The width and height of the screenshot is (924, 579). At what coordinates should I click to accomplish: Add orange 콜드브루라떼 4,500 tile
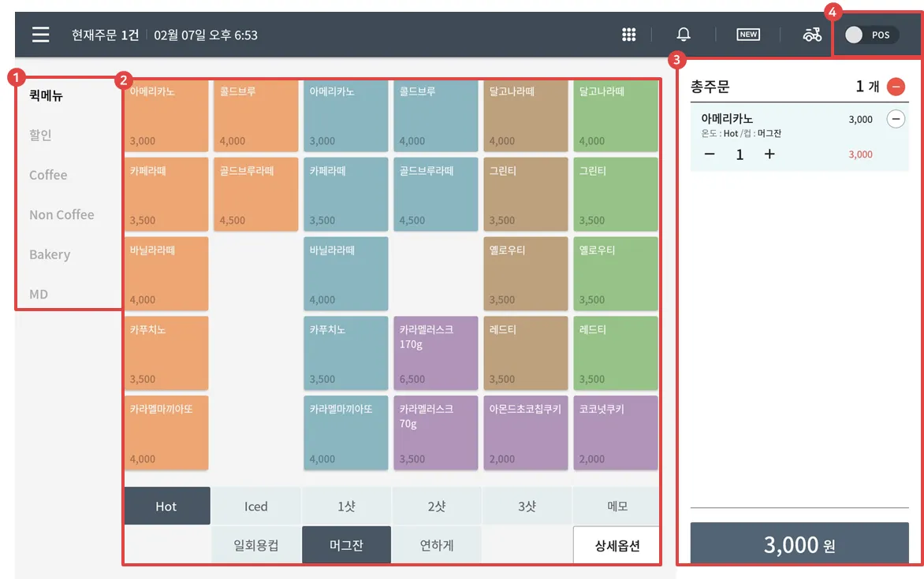(255, 195)
